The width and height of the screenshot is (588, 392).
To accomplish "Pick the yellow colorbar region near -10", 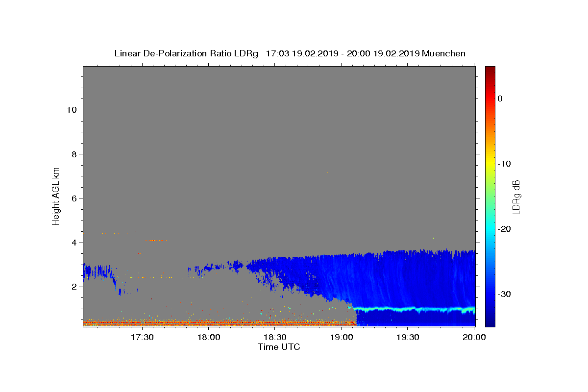I will pyautogui.click(x=490, y=164).
